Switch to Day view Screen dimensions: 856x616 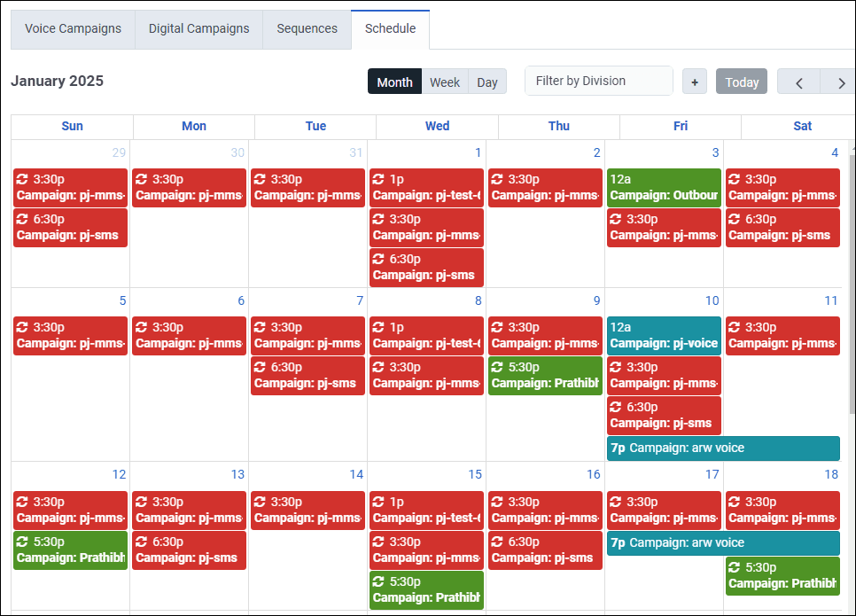(487, 82)
